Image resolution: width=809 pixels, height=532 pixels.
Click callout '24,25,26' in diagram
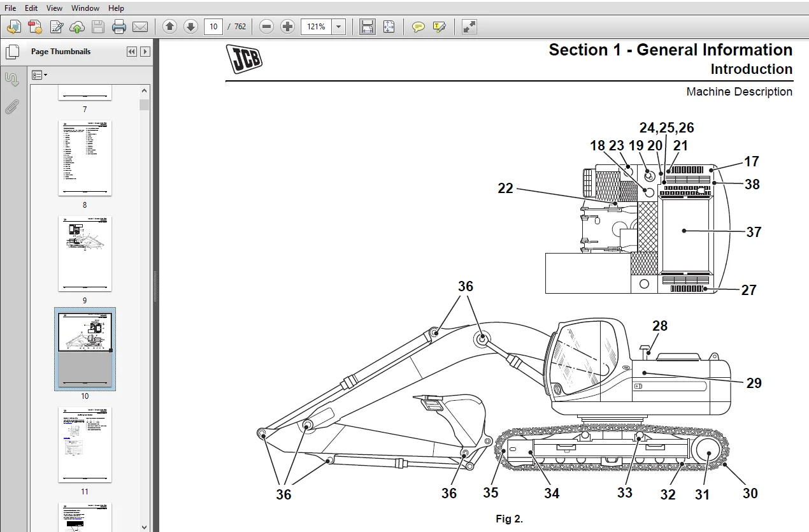click(x=667, y=127)
